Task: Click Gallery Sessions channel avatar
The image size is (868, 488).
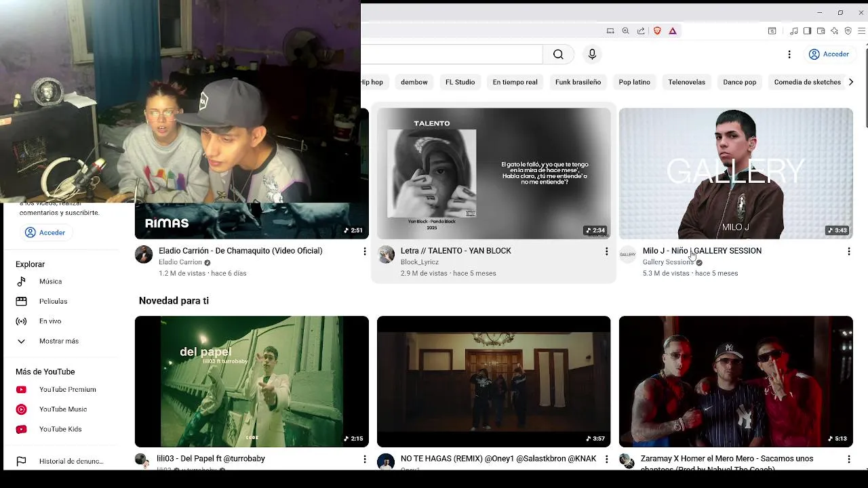Action: coord(628,254)
